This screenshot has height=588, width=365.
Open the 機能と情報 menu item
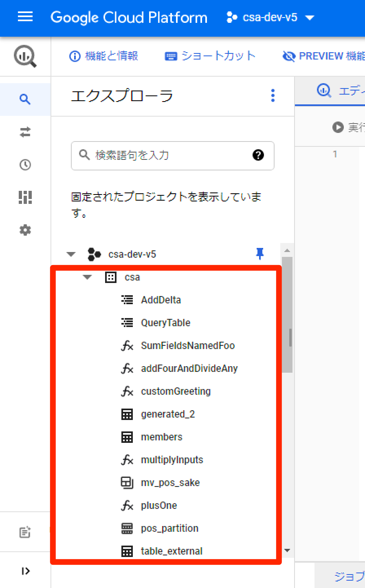click(x=103, y=56)
